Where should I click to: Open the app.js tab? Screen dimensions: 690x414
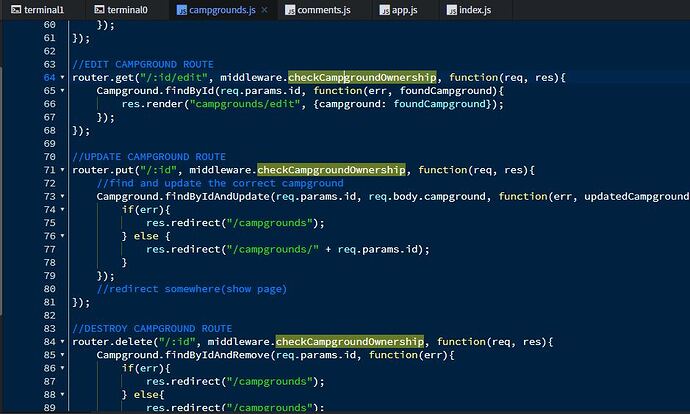[x=399, y=10]
